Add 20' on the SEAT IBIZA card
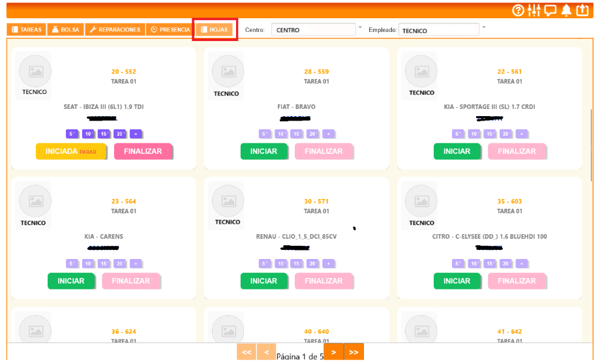Image resolution: width=600 pixels, height=364 pixels. (120, 134)
